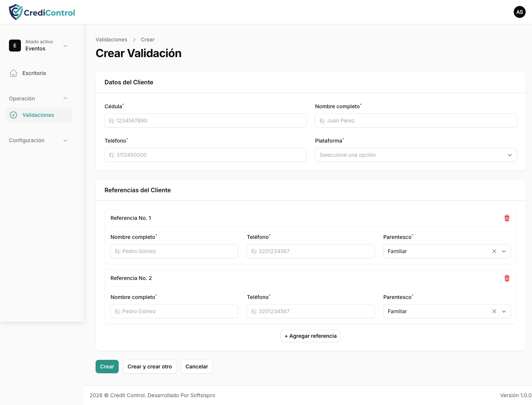Delete Referencia No. 1 with trash icon

click(507, 218)
